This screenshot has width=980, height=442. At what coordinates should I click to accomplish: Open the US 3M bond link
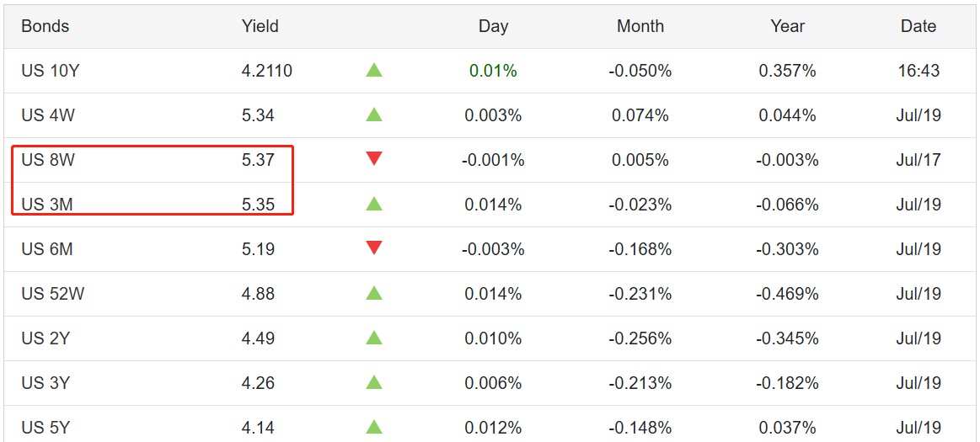(47, 205)
